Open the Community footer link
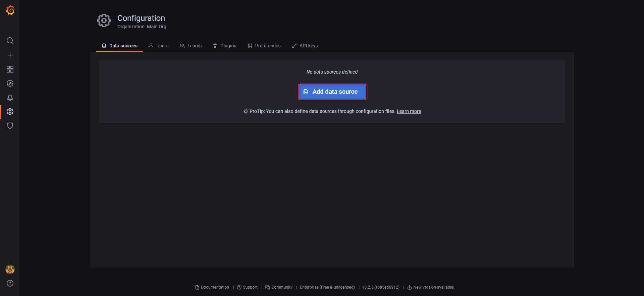 pyautogui.click(x=279, y=287)
